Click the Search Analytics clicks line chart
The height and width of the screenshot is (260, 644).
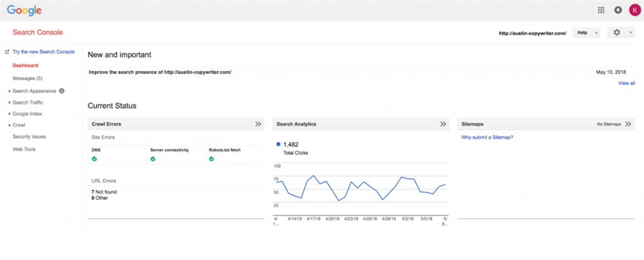[x=361, y=188]
